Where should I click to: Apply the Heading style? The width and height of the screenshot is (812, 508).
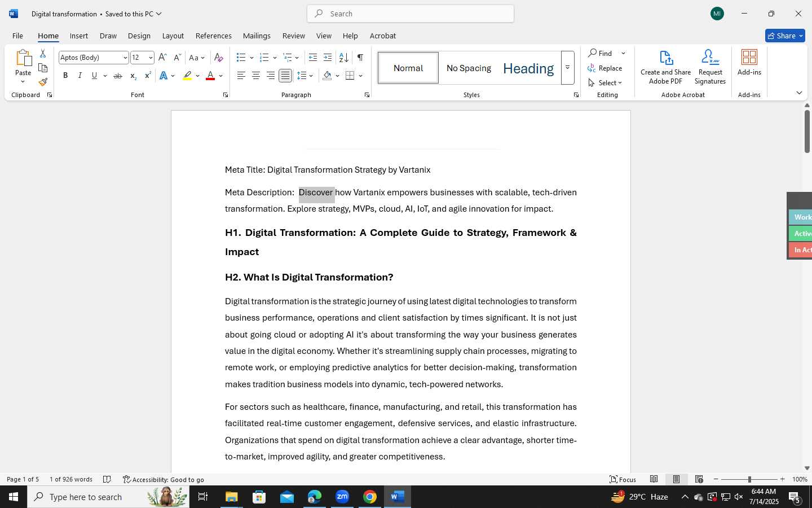point(528,68)
